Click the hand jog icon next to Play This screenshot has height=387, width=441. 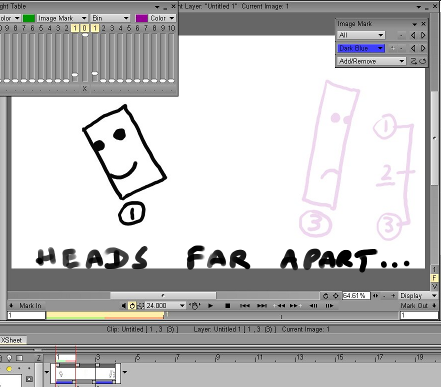point(195,306)
